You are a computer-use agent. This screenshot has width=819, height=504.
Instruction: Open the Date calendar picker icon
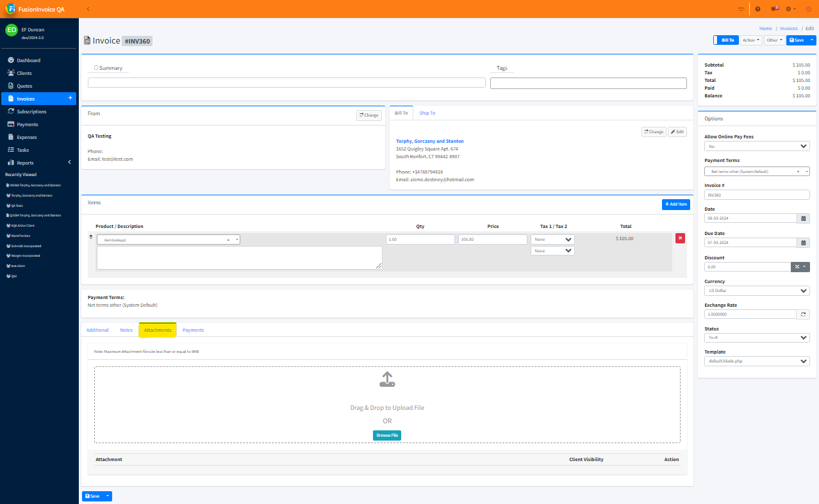pyautogui.click(x=803, y=218)
